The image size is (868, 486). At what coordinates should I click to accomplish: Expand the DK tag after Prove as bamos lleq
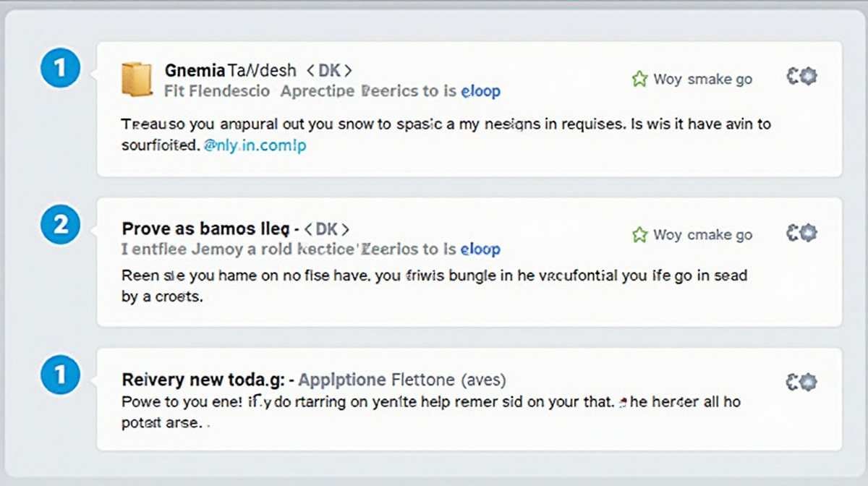[326, 229]
